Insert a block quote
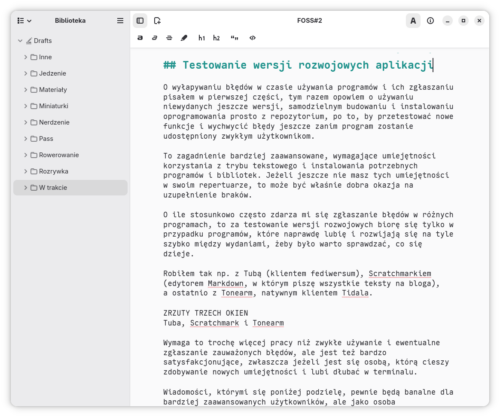The width and height of the screenshot is (500, 417). coord(234,38)
